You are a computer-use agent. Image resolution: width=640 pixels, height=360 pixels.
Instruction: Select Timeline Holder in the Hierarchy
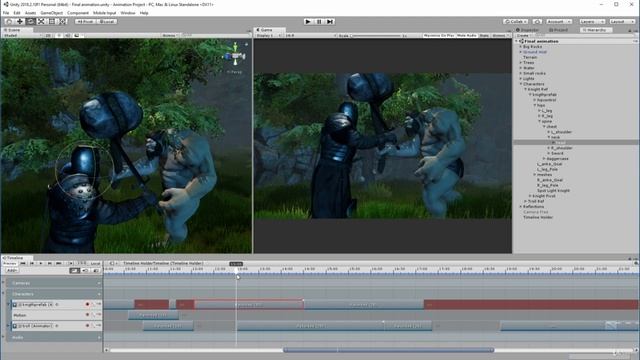538,217
